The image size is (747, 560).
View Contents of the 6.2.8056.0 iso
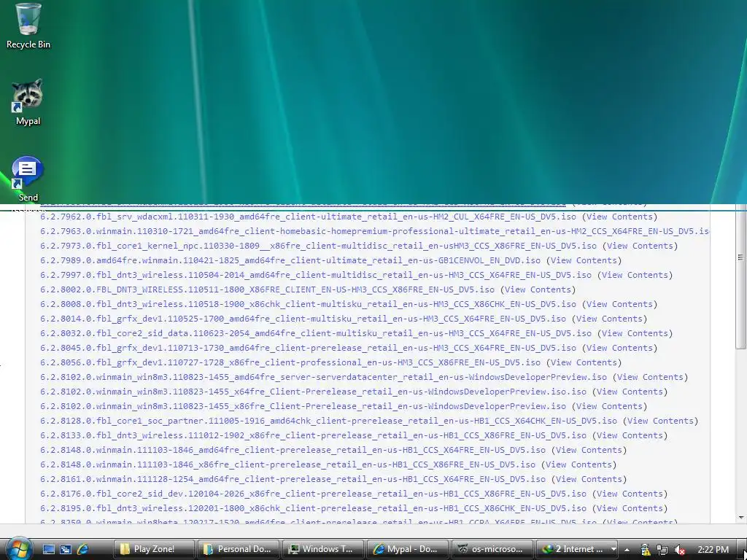(x=584, y=362)
